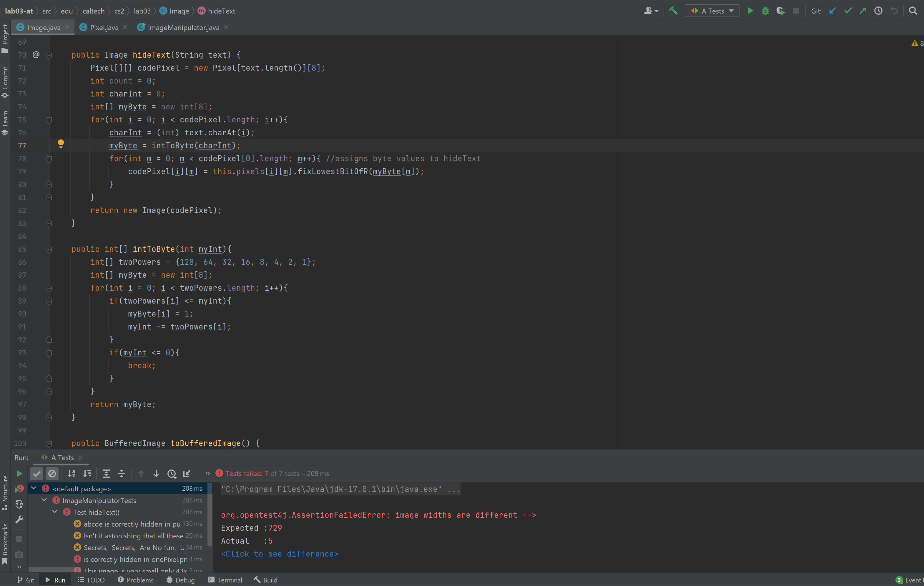Click the lightbulb quick-fix icon
The width and height of the screenshot is (924, 586).
pyautogui.click(x=61, y=144)
